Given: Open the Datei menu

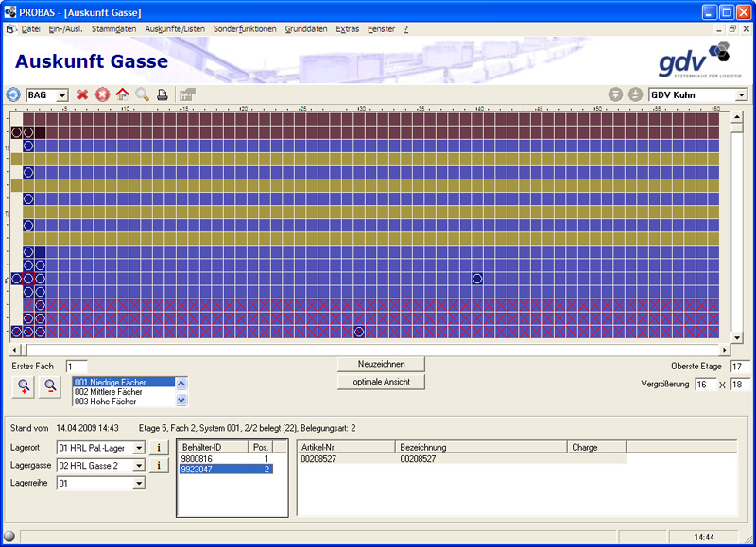Looking at the screenshot, I should point(30,29).
